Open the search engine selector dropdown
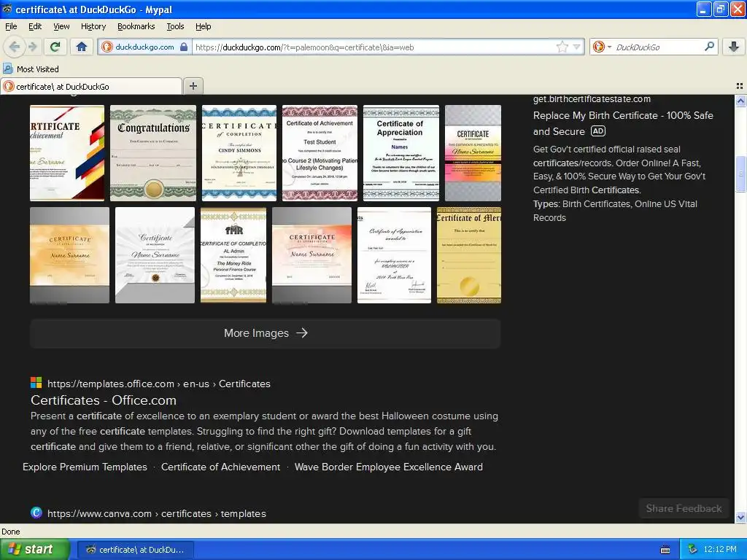This screenshot has width=747, height=560. coord(602,47)
